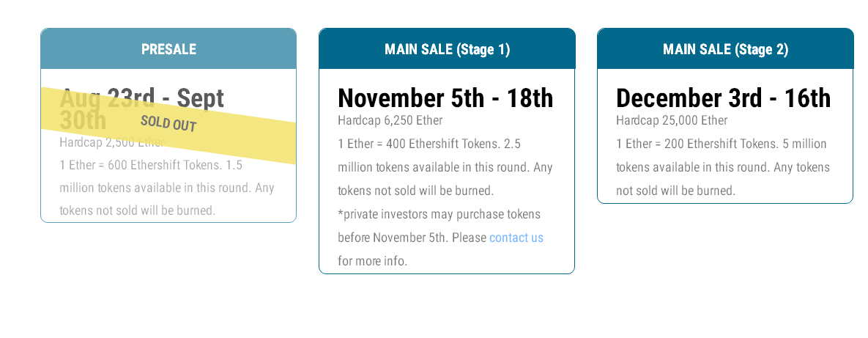Viewport: 868px width, 338px height.
Task: Click the "1 Ether = 400 Ethershift Tokens" line
Action: tap(419, 144)
